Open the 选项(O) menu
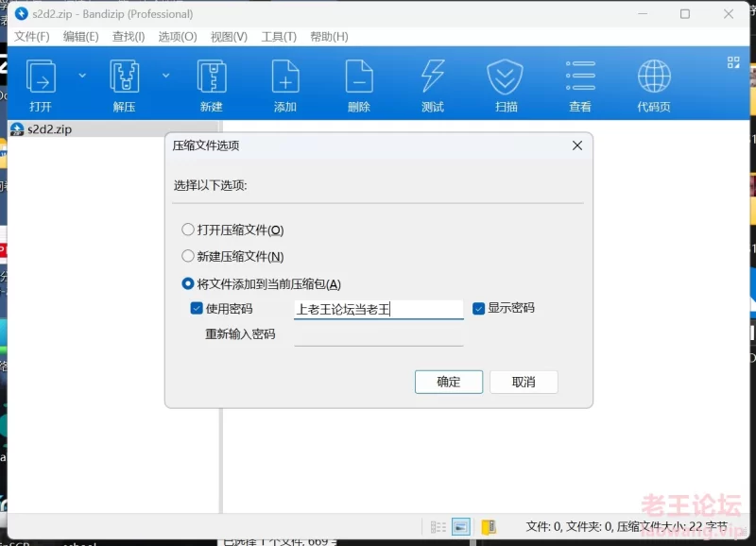 178,37
